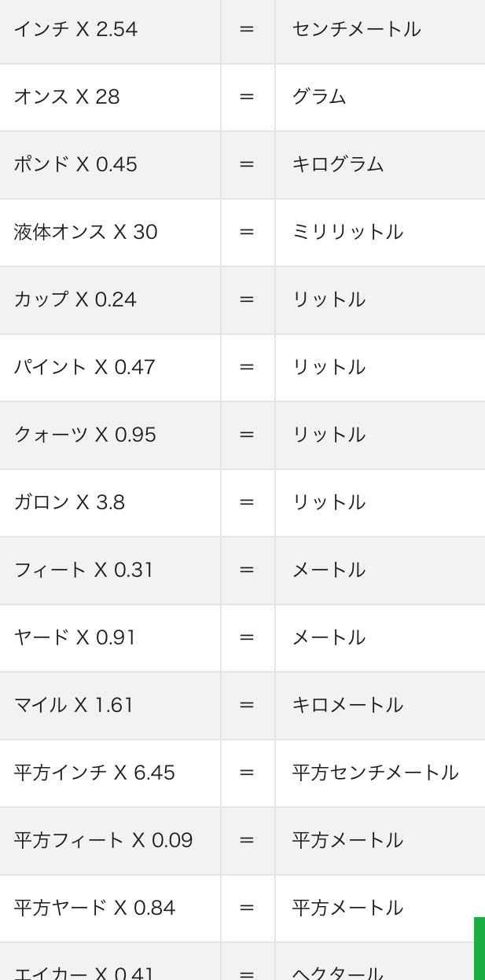The width and height of the screenshot is (485, 980).
Task: Select the マイル X 1.61 cell
Action: click(x=110, y=706)
